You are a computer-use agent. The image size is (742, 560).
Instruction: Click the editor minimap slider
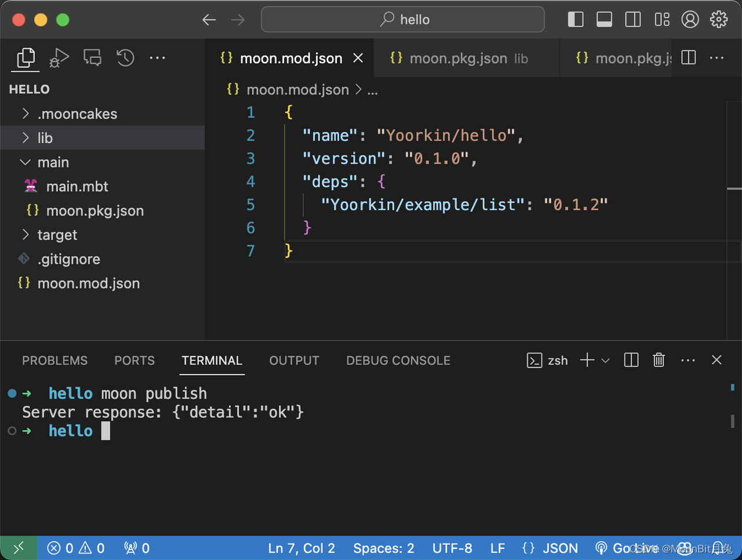[x=734, y=188]
